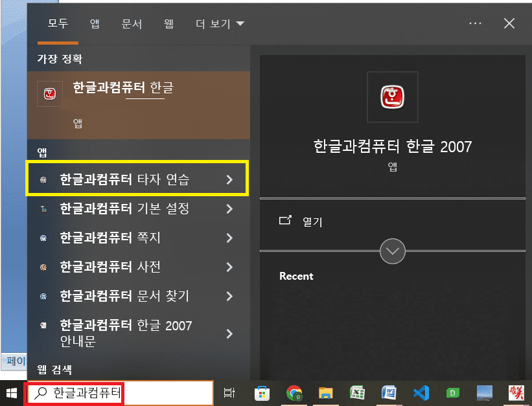Switch to the 문서 tab
The width and height of the screenshot is (532, 406).
click(x=132, y=24)
